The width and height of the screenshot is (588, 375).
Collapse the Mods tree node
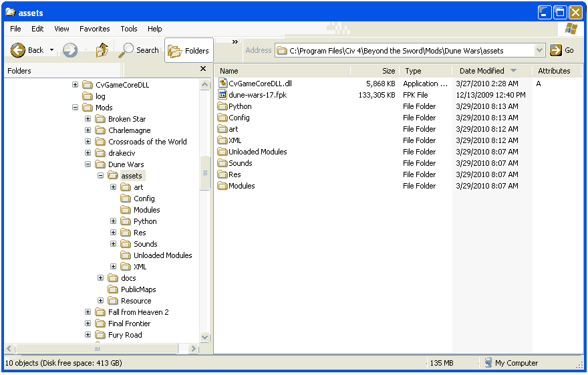point(75,108)
